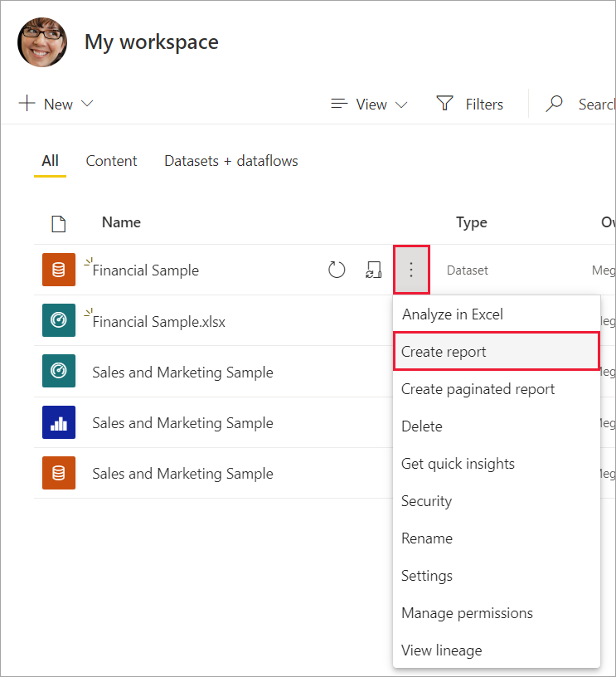Open the Filters panel
This screenshot has width=616, height=677.
[470, 104]
